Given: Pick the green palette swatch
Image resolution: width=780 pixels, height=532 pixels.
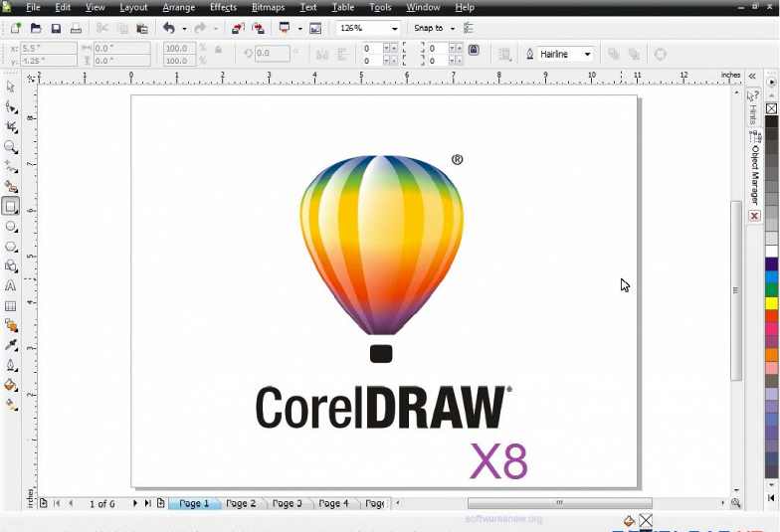Looking at the screenshot, I should 772,290.
